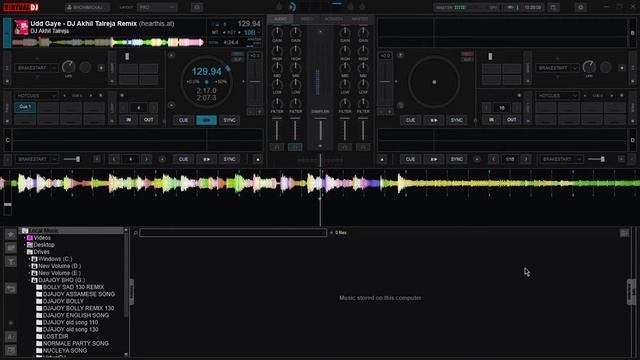Expand the New Volume (D:) drive
640x360 pixels.
click(x=29, y=266)
